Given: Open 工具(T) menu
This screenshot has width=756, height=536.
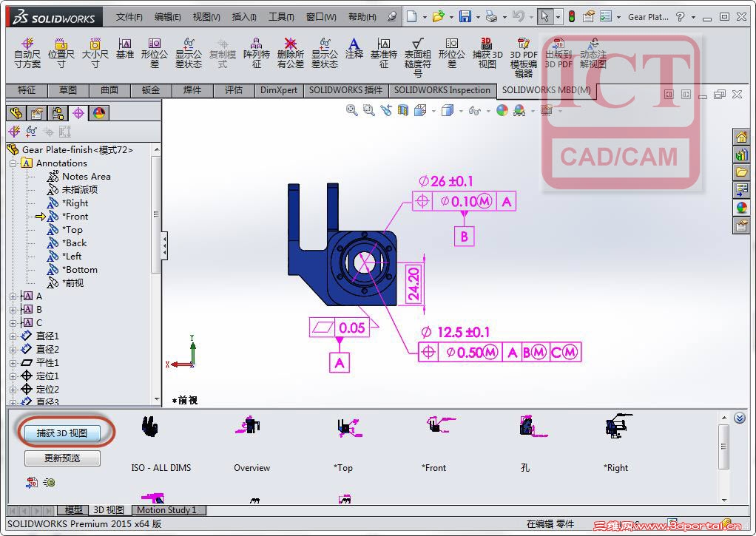Looking at the screenshot, I should [281, 17].
